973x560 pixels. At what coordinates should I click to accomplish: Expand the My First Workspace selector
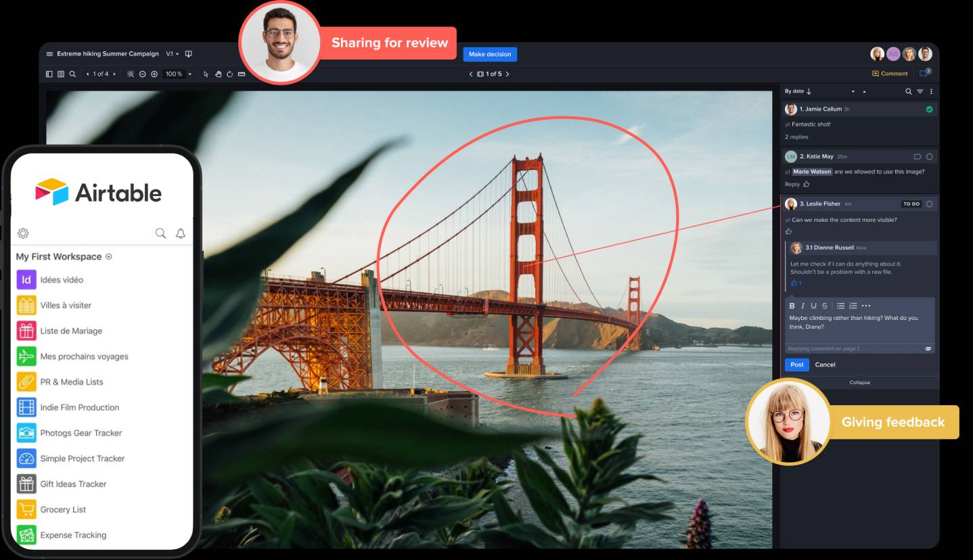point(109,257)
